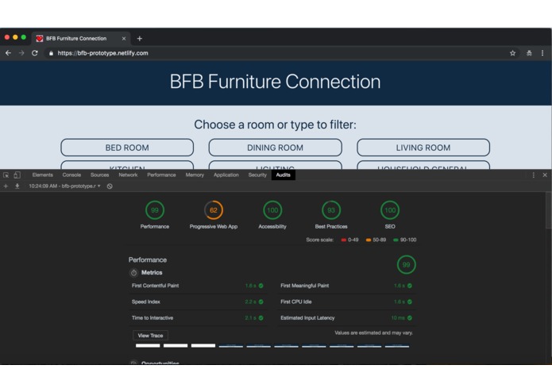Bookmark the page with the star icon
The width and height of the screenshot is (552, 392).
pyautogui.click(x=512, y=53)
